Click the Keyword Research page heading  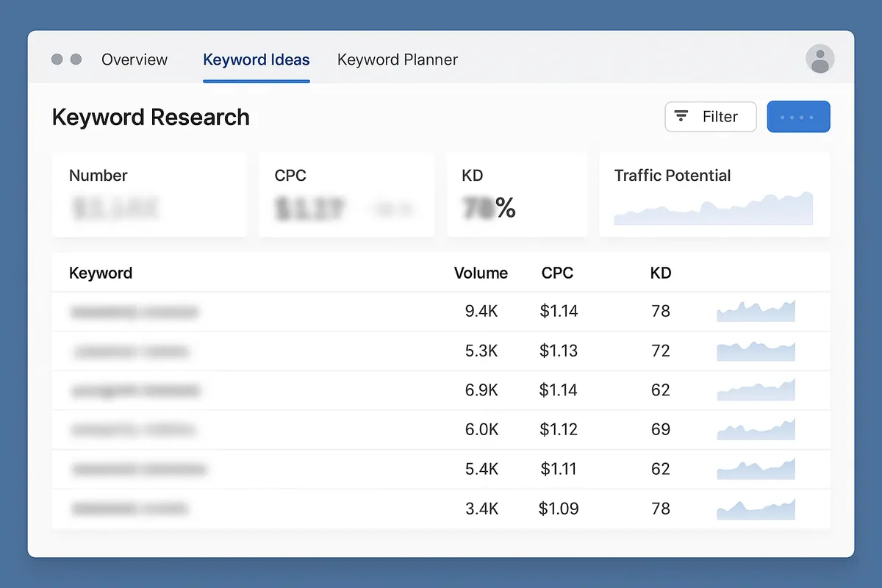(151, 117)
